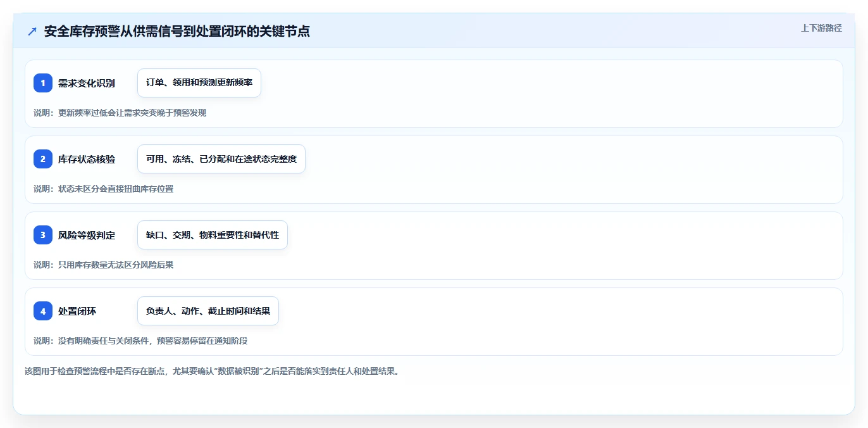Select the 库存状态核验 step title
Viewport: 868px width, 428px height.
pos(87,159)
